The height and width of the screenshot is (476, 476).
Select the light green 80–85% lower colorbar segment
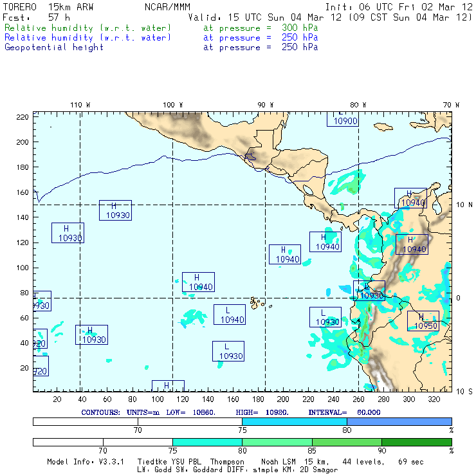point(277,442)
